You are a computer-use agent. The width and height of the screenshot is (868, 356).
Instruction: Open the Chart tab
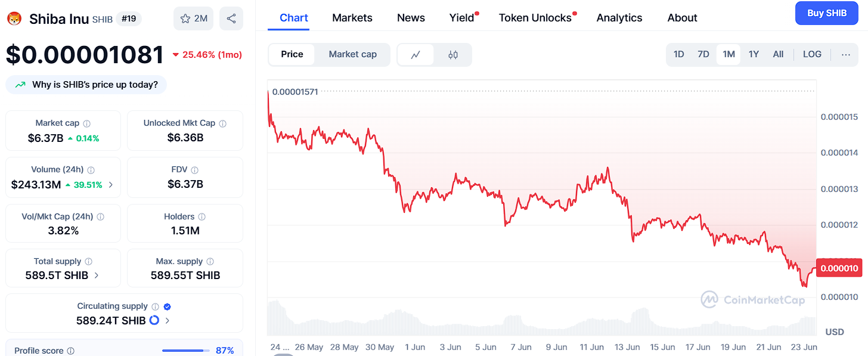pos(294,18)
